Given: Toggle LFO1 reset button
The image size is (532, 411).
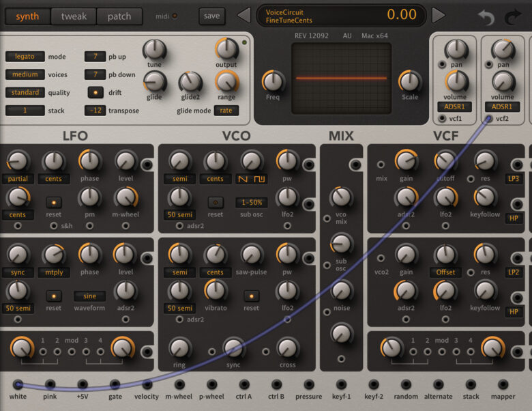Looking at the screenshot, I should point(54,203).
